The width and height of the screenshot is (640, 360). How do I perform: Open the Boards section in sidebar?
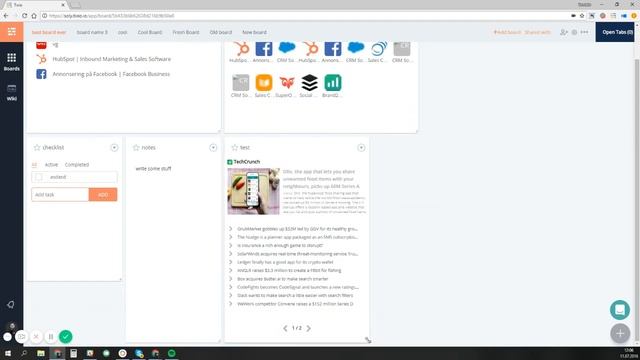(11, 62)
